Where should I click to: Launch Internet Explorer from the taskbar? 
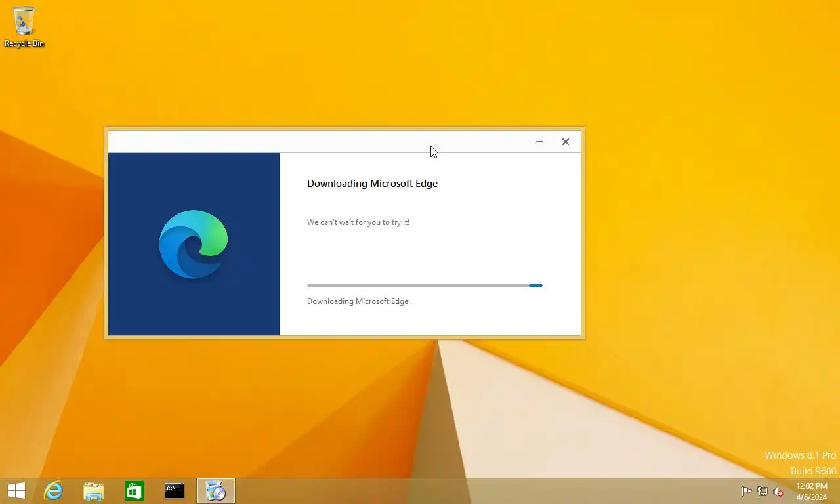(x=53, y=491)
